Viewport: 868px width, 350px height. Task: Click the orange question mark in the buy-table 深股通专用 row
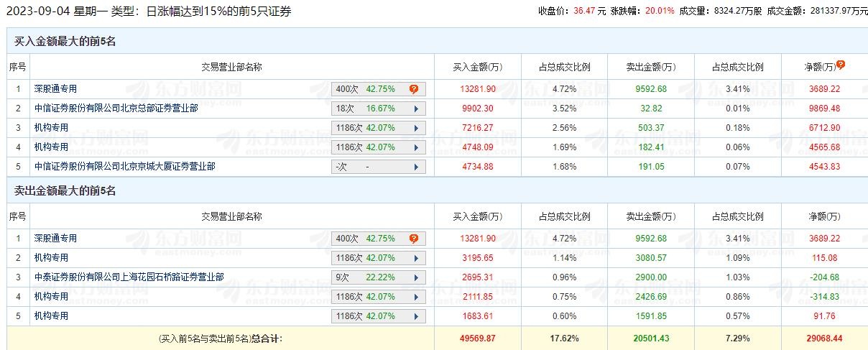(x=414, y=89)
